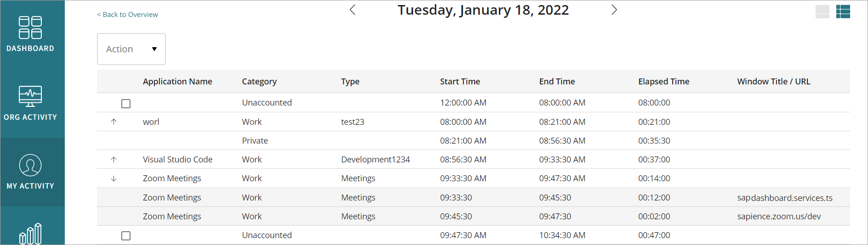Viewport: 868px width, 245px height.
Task: Expand the worl row arrow
Action: click(114, 122)
